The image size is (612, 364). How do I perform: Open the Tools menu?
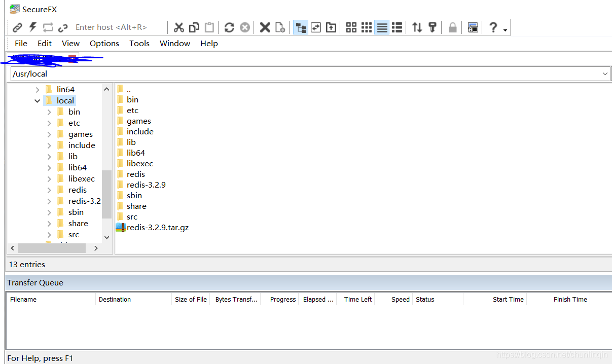click(x=139, y=44)
